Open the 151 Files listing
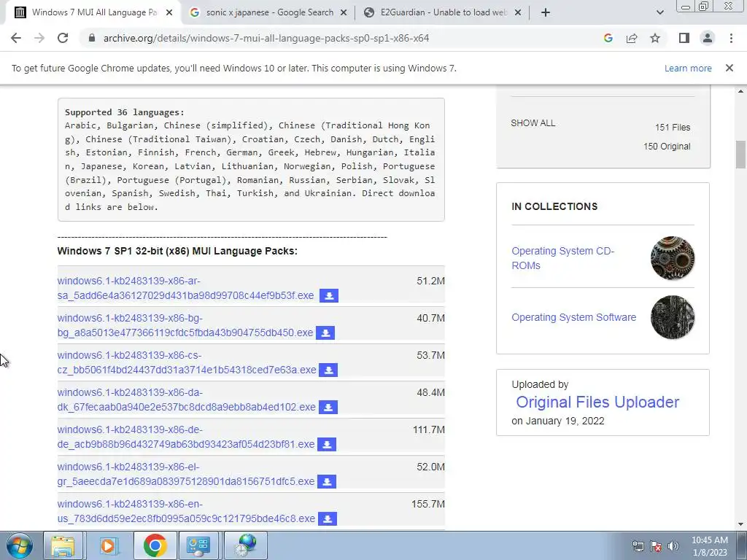Image resolution: width=747 pixels, height=560 pixels. click(x=672, y=127)
